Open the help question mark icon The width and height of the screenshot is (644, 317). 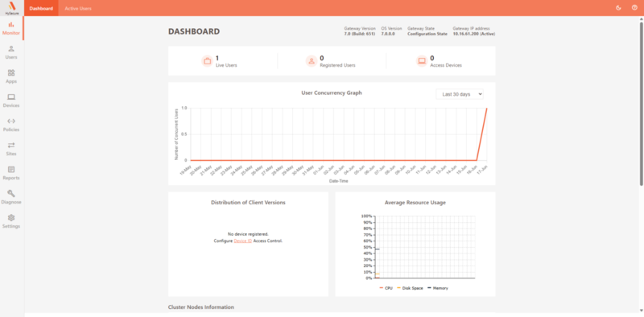pyautogui.click(x=634, y=8)
